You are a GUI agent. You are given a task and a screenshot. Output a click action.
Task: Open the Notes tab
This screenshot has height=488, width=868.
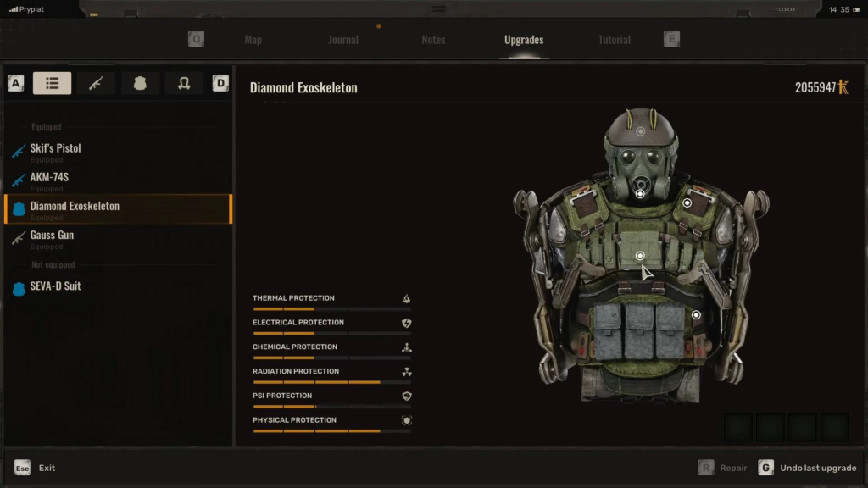point(433,40)
